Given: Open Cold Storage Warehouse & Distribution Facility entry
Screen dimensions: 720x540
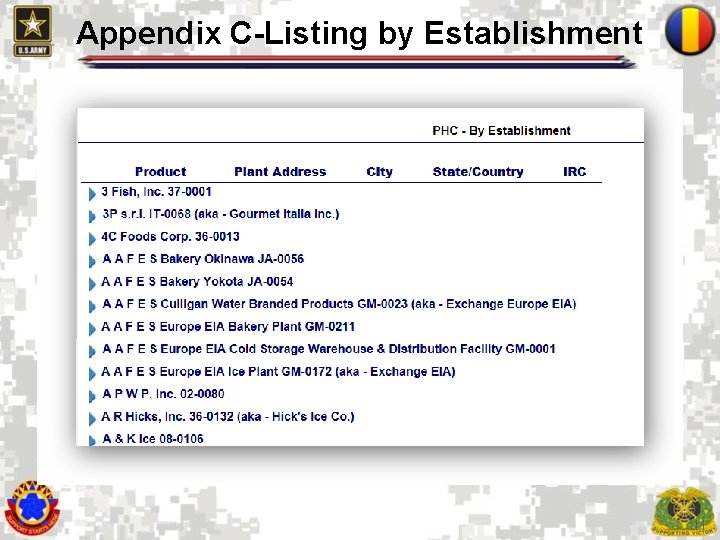Looking at the screenshot, I should click(329, 349).
